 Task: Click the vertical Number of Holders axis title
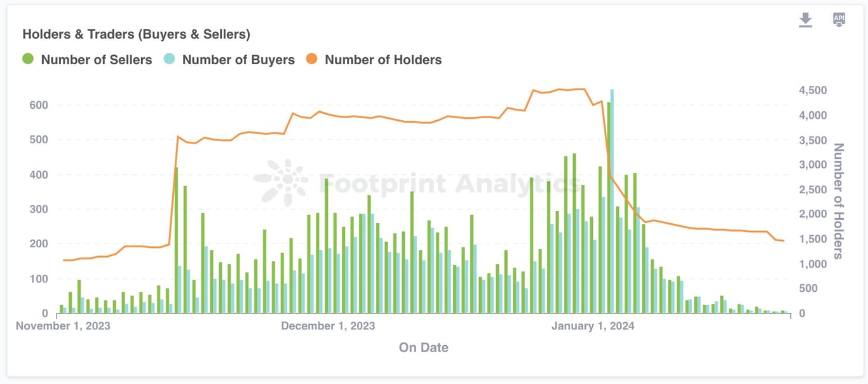pyautogui.click(x=839, y=201)
